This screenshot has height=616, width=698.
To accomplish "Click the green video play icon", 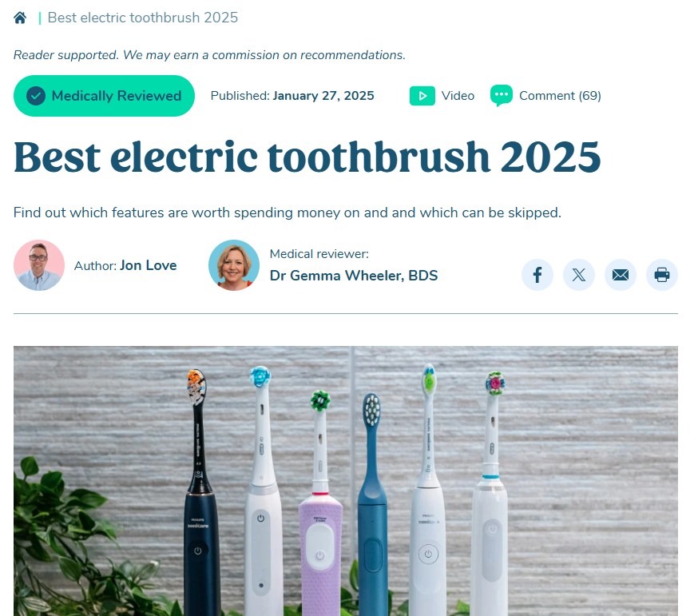I will tap(422, 96).
